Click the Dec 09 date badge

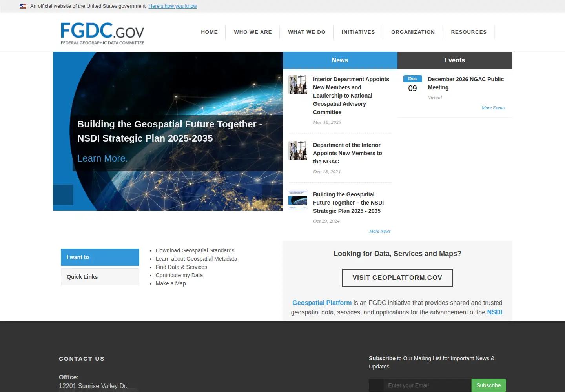(413, 84)
